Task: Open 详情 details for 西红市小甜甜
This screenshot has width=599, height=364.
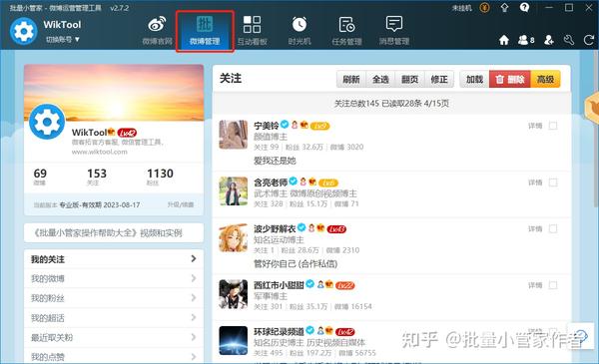Action: click(x=535, y=285)
